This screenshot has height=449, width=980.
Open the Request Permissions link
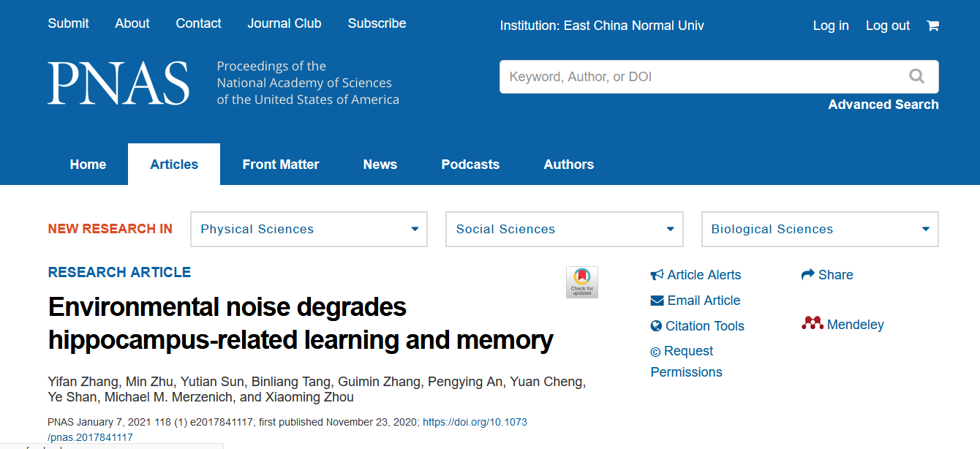[686, 362]
